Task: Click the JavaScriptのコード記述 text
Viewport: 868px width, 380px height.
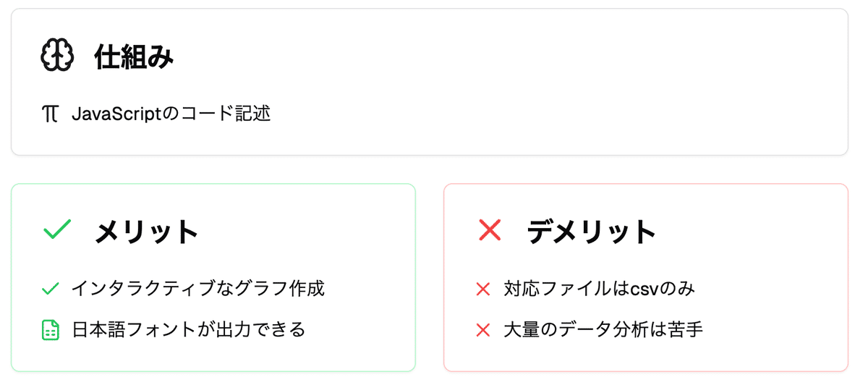Action: [171, 114]
